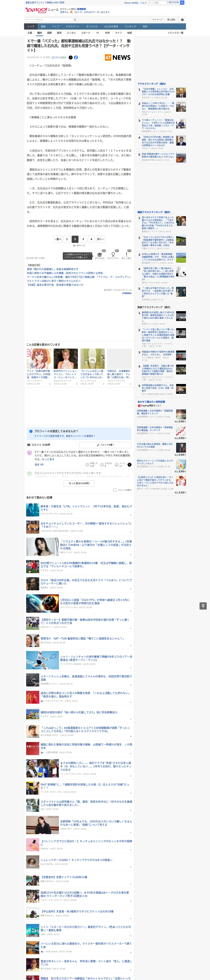Toggle the コメント非表示 checkbox

tap(115, 490)
